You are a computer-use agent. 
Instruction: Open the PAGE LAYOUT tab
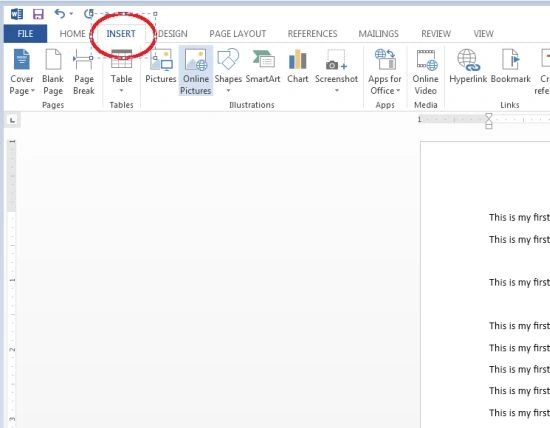[237, 34]
